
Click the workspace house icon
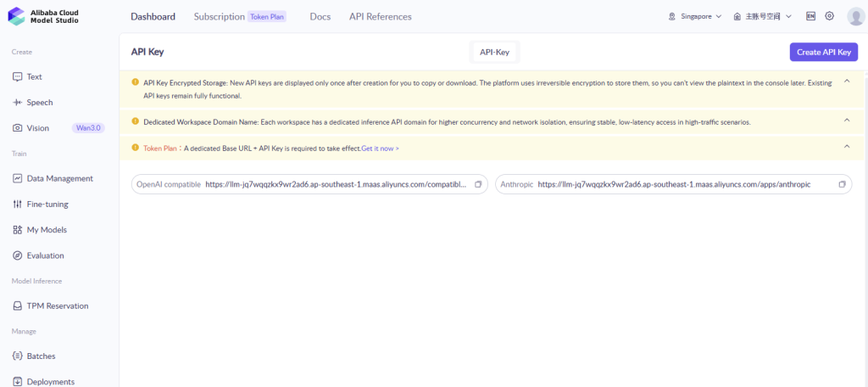(x=737, y=17)
